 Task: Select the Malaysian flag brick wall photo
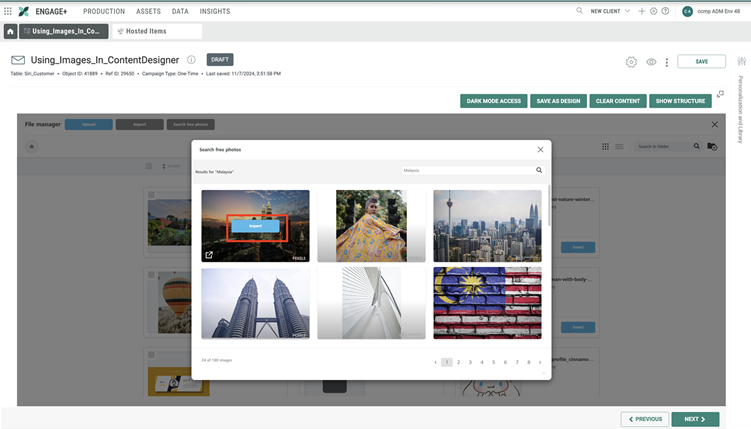(x=487, y=303)
